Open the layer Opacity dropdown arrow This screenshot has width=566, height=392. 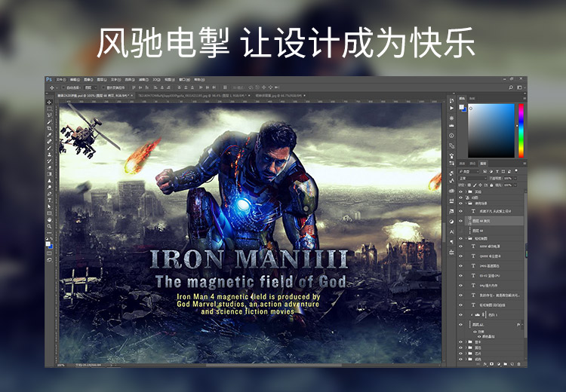pos(515,178)
